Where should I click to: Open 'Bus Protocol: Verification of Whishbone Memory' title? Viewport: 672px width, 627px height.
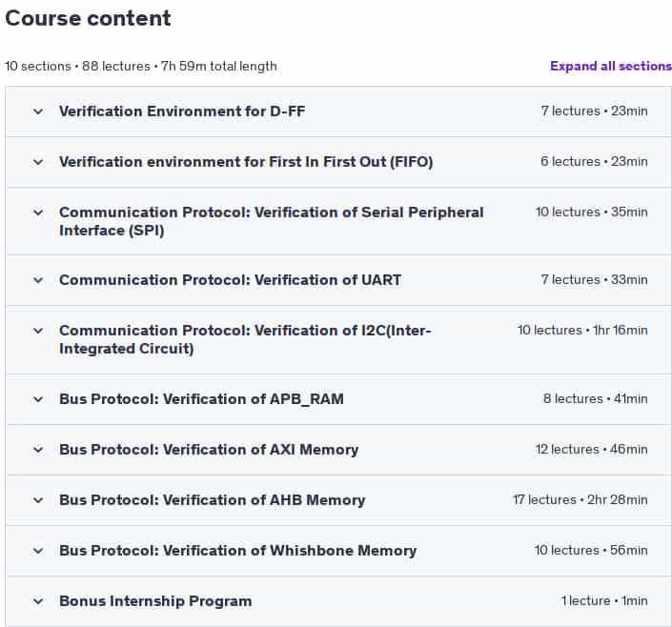(238, 551)
